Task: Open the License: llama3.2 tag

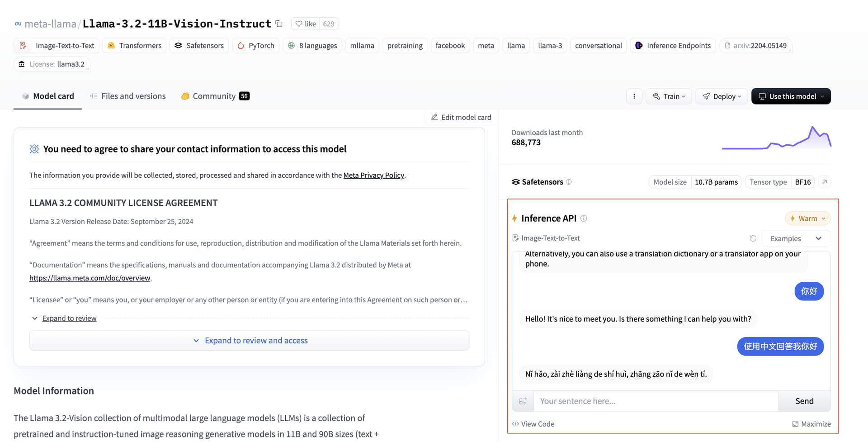Action: click(52, 64)
